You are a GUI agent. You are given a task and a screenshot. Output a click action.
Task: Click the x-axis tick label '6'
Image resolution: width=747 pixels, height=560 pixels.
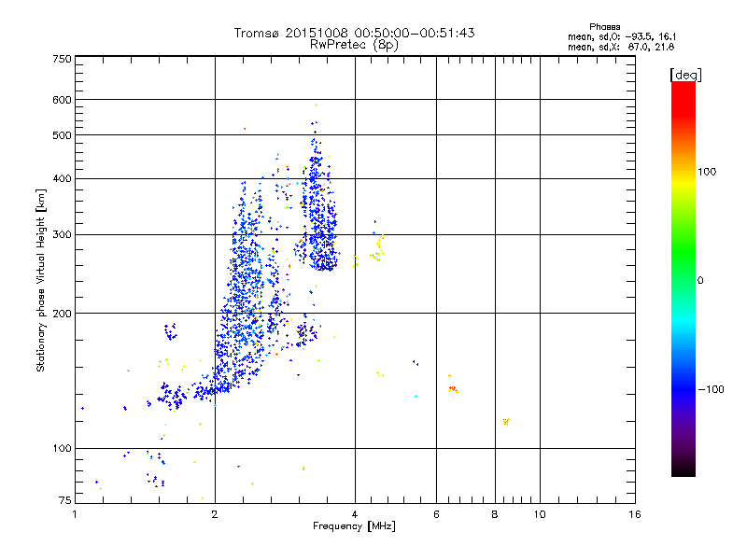436,514
